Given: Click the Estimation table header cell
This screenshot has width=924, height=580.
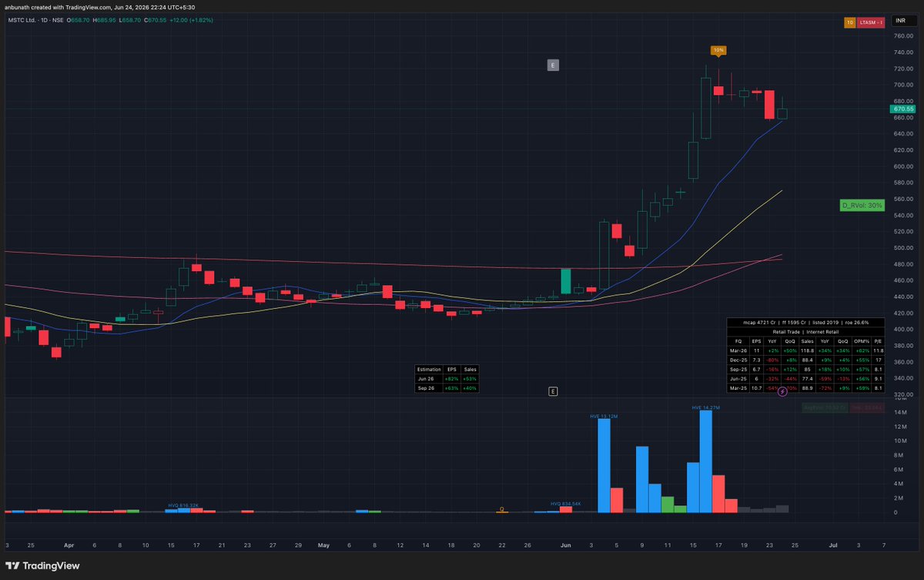Looking at the screenshot, I should (x=427, y=369).
